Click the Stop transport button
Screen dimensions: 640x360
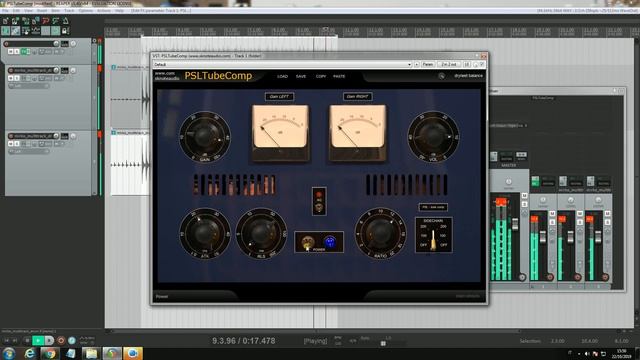coord(27,340)
